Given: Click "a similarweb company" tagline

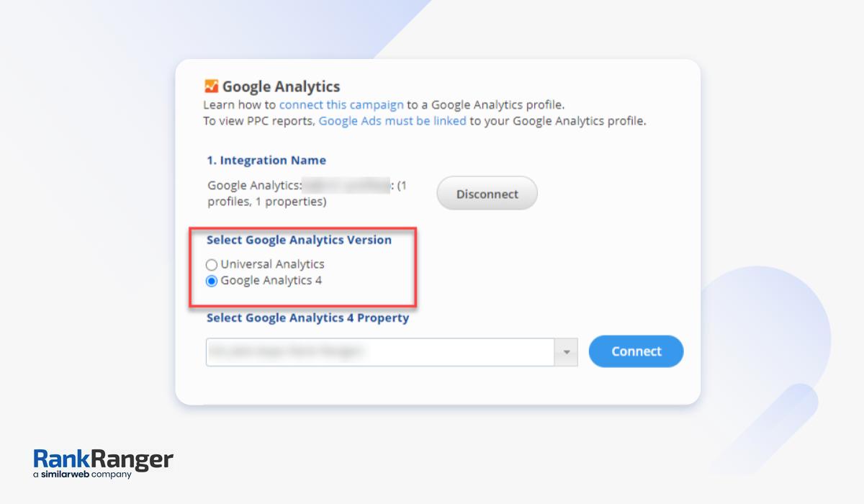Looking at the screenshot, I should tap(82, 474).
